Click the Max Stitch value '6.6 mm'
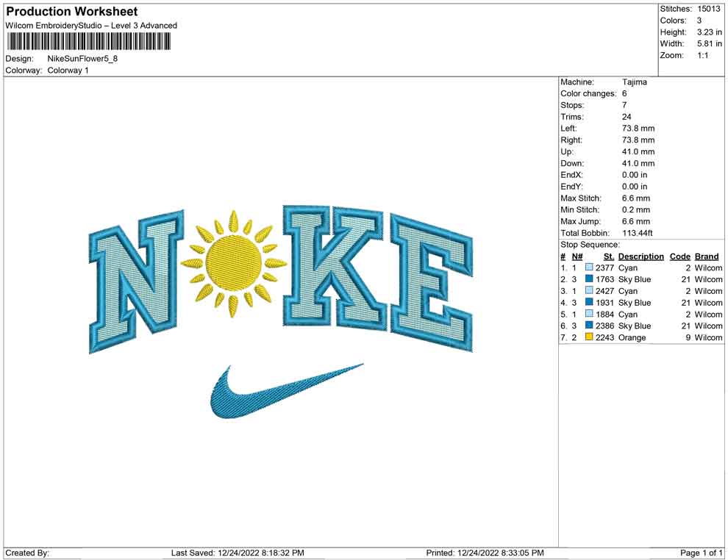728x560 pixels. (636, 198)
